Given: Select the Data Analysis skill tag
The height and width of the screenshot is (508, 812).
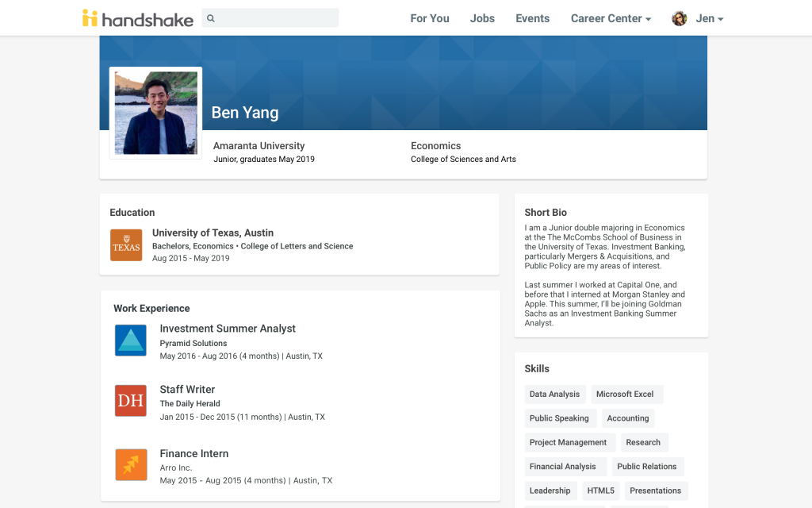Looking at the screenshot, I should click(554, 394).
